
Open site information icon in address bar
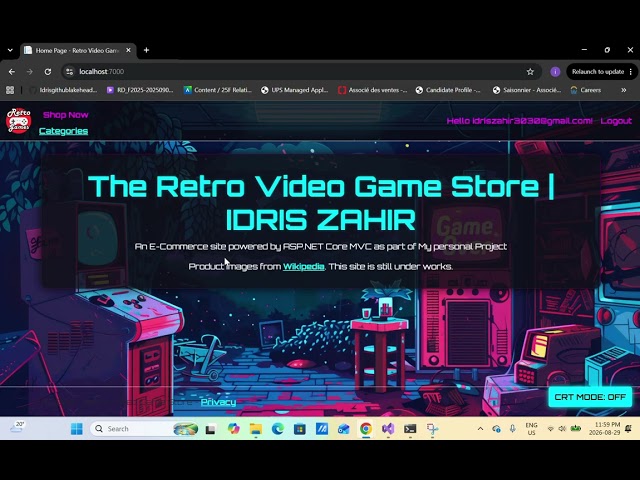(69, 72)
